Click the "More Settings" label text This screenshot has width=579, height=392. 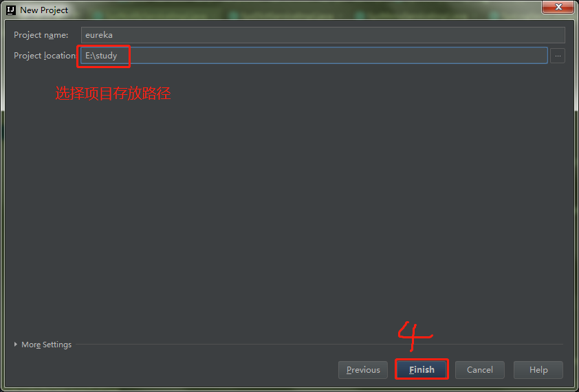[x=47, y=345]
